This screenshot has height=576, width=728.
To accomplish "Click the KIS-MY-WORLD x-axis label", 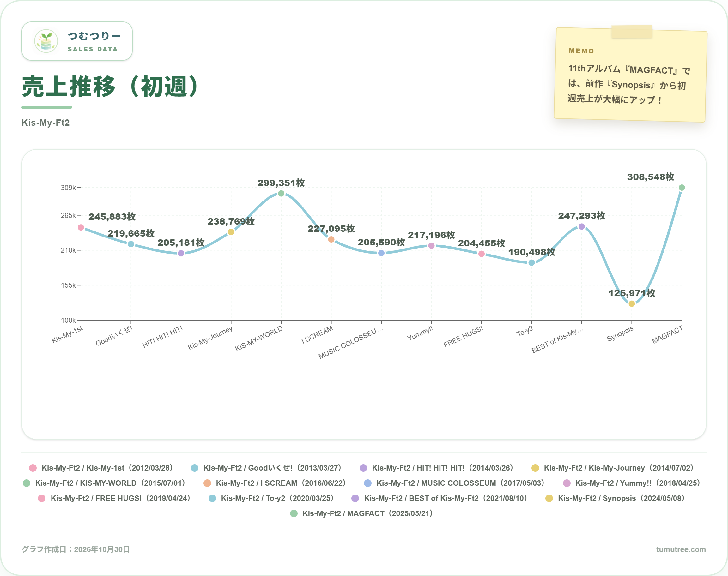I will click(x=259, y=338).
